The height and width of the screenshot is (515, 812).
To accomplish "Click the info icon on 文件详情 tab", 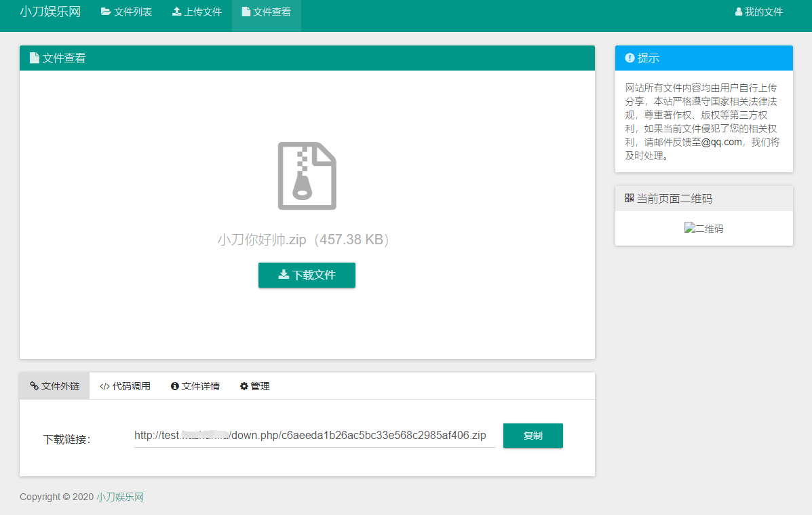I will tap(175, 386).
